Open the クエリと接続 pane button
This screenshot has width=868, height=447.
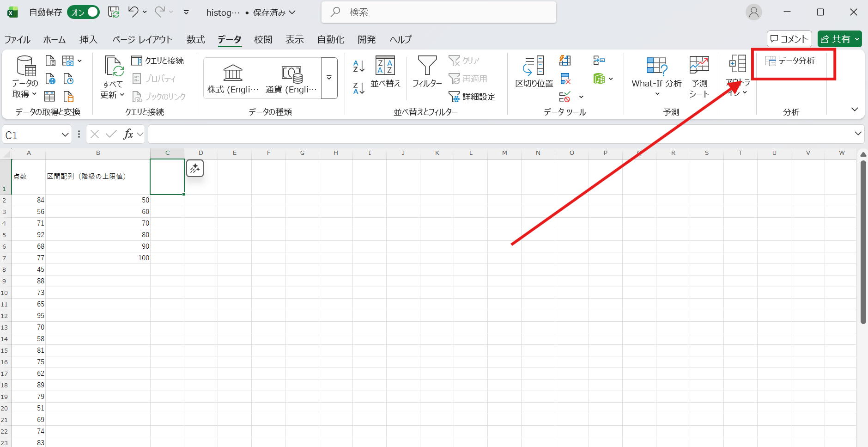pyautogui.click(x=158, y=60)
